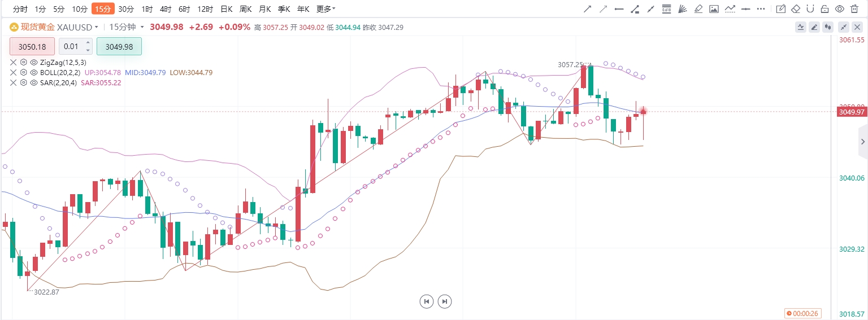
Task: Click the green 3049.98 buy price button
Action: (x=119, y=46)
